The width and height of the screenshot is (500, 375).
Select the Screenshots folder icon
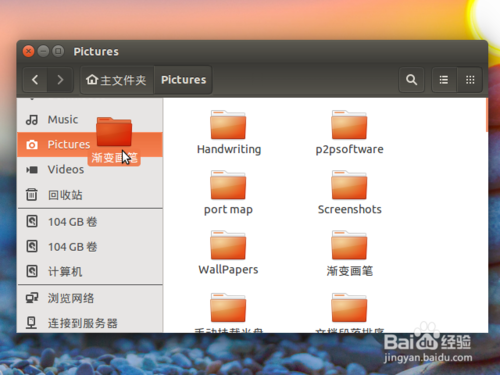tap(349, 185)
